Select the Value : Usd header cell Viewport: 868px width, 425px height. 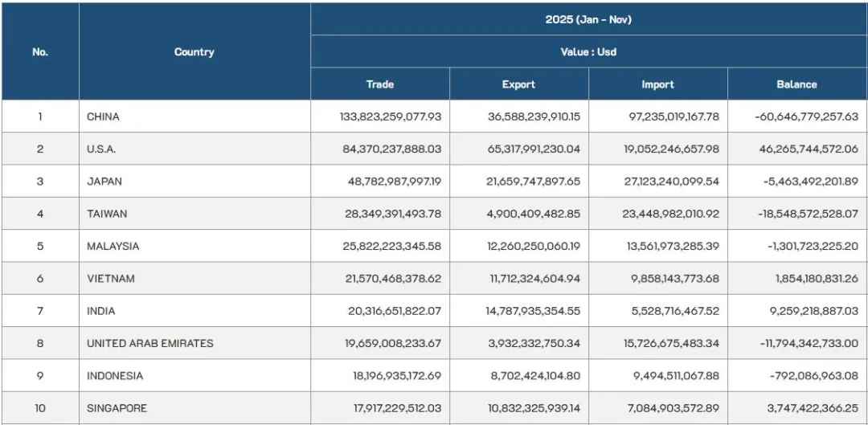click(588, 52)
